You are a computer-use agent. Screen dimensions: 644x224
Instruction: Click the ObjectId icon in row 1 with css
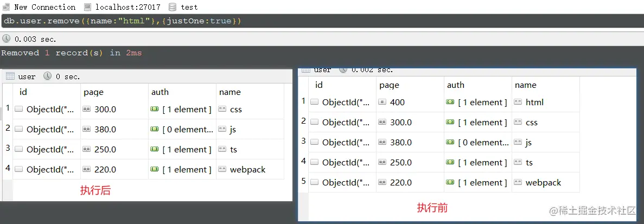pos(18,109)
